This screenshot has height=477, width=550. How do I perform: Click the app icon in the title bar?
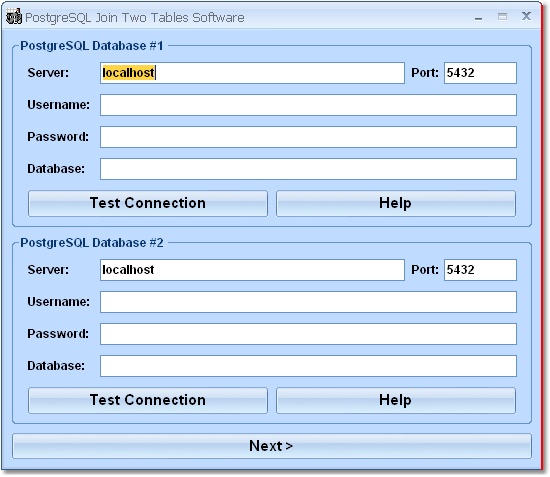point(14,16)
